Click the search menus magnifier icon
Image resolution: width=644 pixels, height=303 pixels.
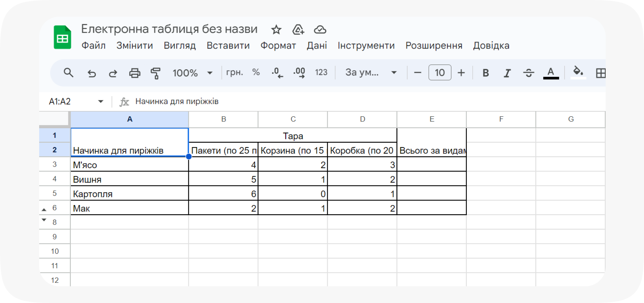[x=68, y=73]
